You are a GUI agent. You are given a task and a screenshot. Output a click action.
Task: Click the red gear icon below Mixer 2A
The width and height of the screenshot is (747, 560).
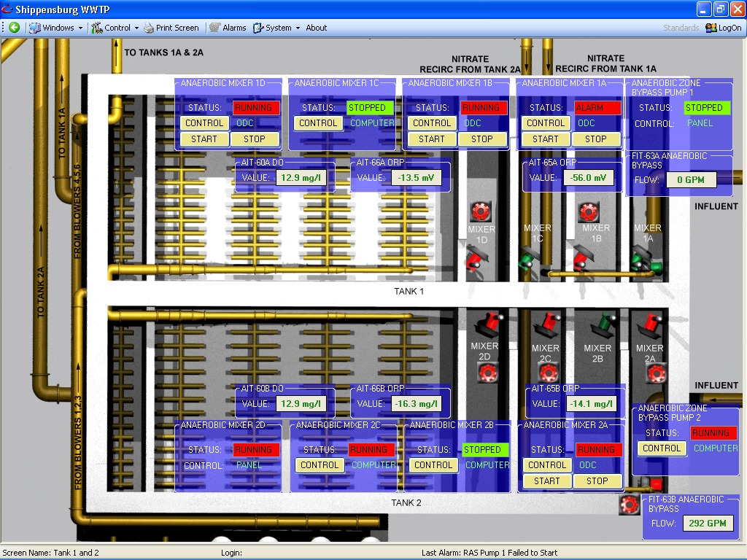click(x=654, y=373)
